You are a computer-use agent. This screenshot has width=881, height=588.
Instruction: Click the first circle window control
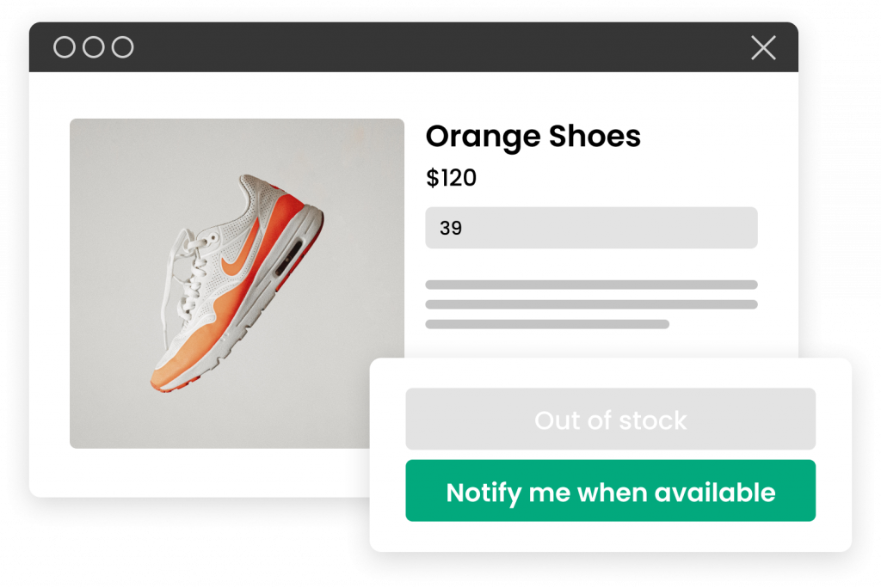[64, 47]
